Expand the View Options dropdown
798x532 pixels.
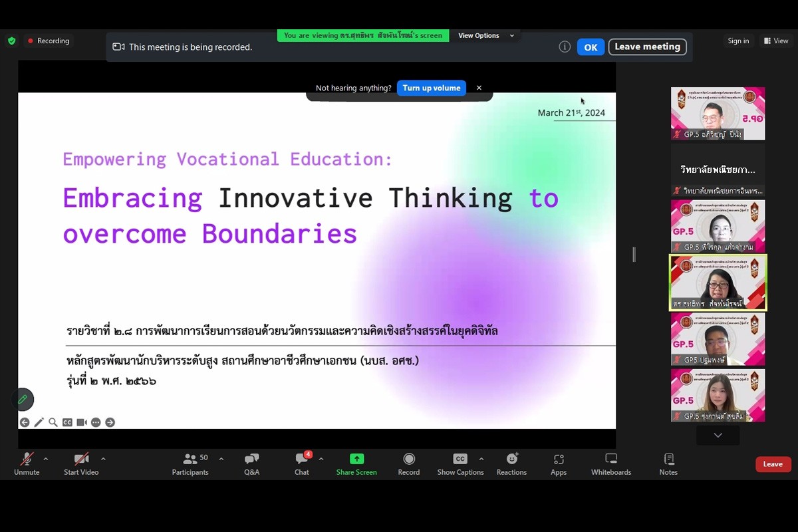pyautogui.click(x=486, y=36)
